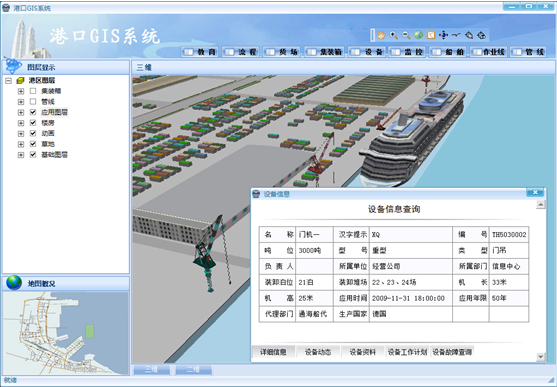Collapse the 港区图层 root node
557x387 pixels.
coord(9,81)
